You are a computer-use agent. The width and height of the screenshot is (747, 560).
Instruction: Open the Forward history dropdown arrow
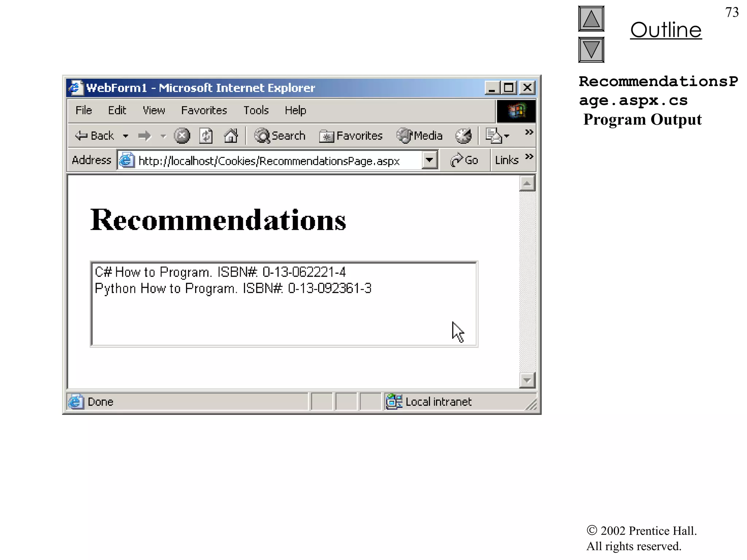[163, 136]
